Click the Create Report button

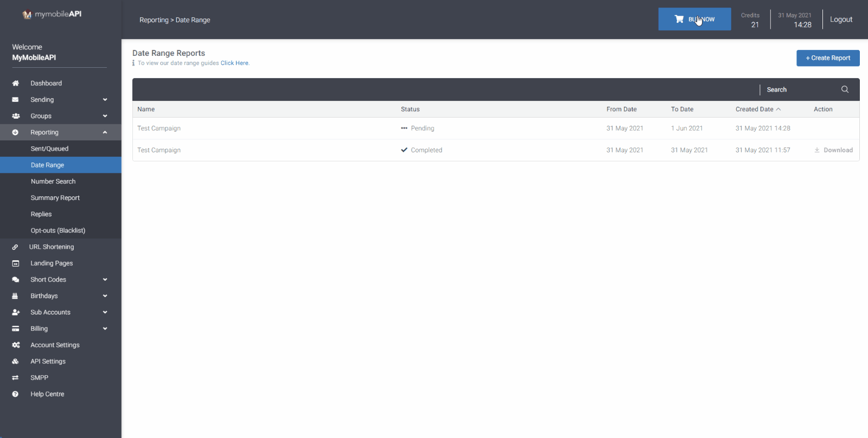point(828,58)
